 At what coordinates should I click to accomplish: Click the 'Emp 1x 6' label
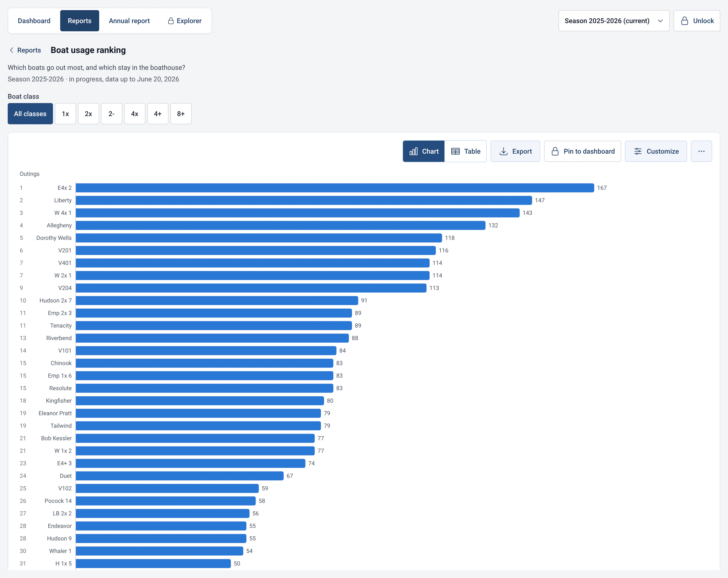pyautogui.click(x=60, y=375)
